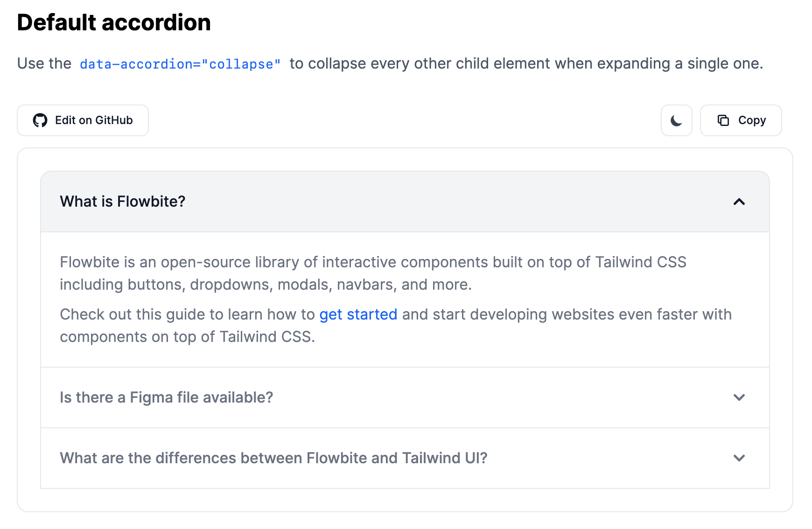
Task: Click the What is Flowbite? heading
Action: coord(123,202)
